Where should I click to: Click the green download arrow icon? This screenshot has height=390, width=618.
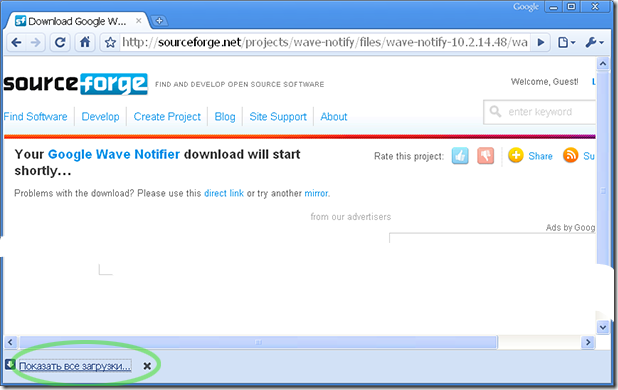(x=10, y=364)
